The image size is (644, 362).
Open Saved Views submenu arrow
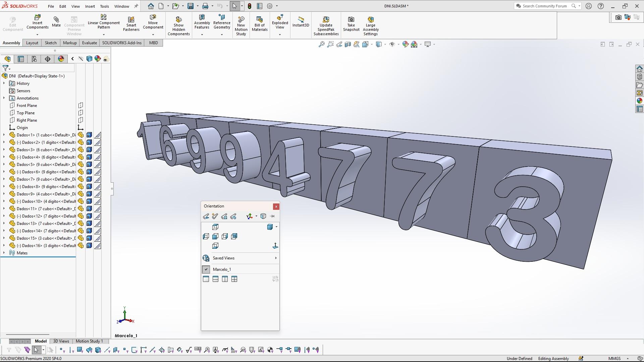[276, 258]
